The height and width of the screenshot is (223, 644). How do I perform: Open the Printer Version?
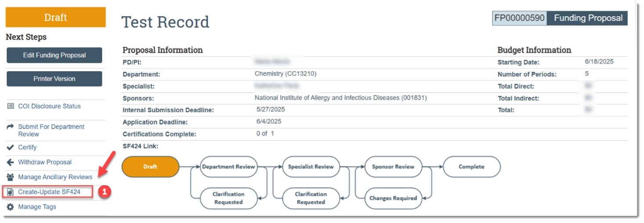point(54,79)
